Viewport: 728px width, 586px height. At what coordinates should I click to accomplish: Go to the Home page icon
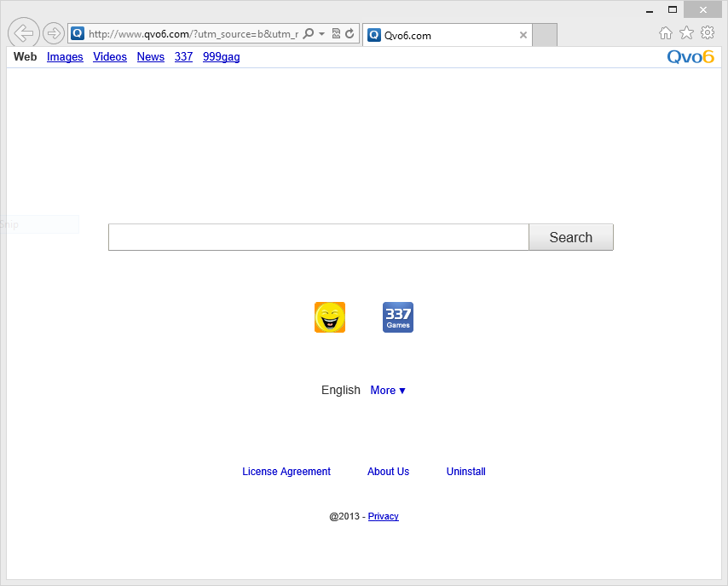click(665, 33)
